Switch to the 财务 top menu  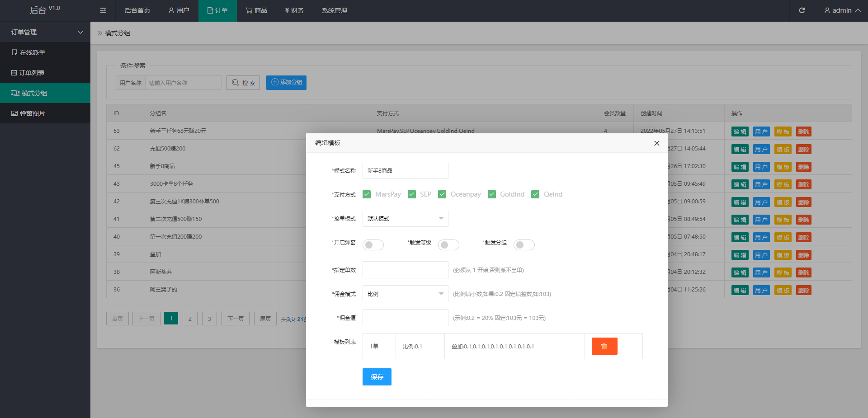coord(294,10)
